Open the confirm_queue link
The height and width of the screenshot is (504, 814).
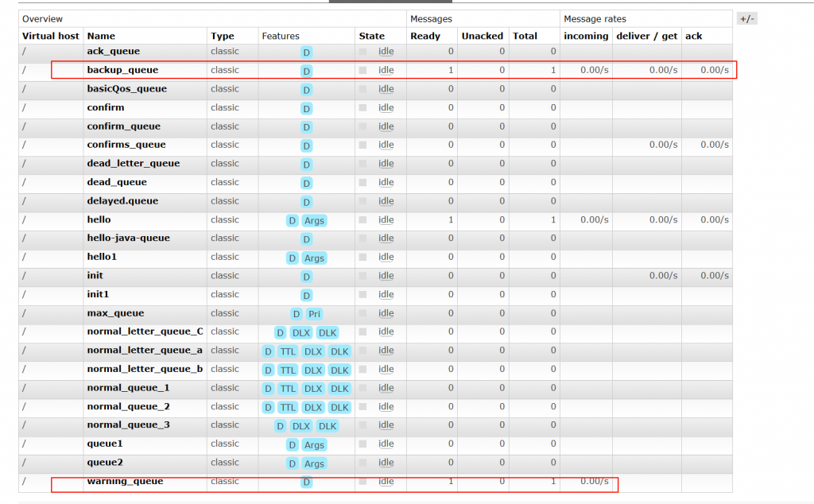[x=123, y=126]
